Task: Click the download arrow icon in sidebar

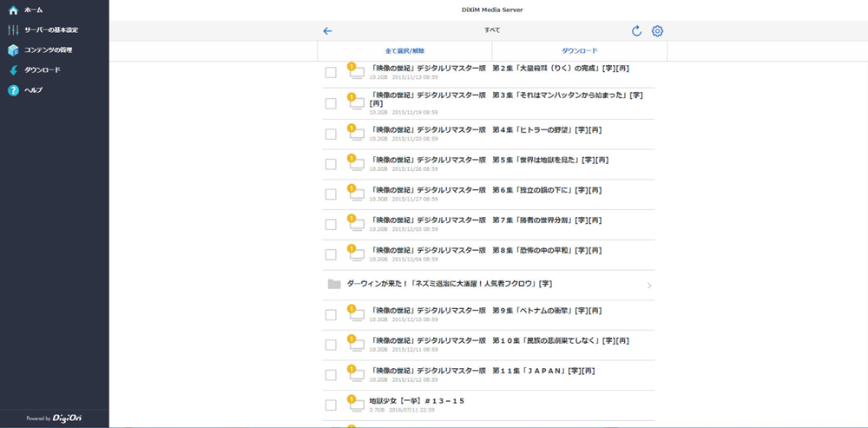Action: (13, 69)
